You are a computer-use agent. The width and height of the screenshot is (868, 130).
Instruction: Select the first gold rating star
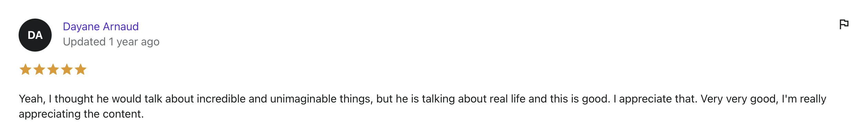click(25, 69)
